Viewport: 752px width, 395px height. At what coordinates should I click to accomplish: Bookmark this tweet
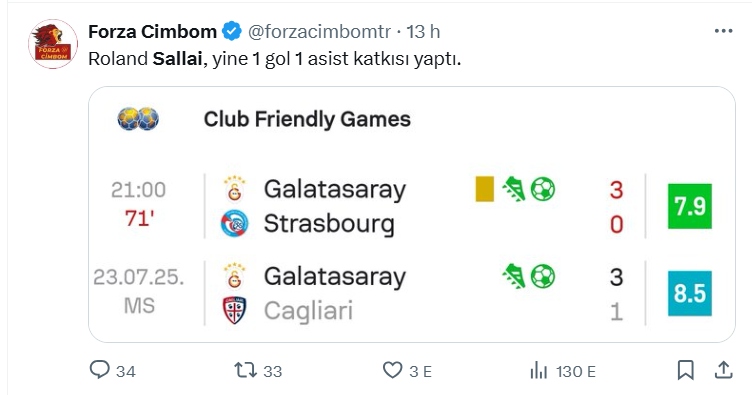point(685,370)
